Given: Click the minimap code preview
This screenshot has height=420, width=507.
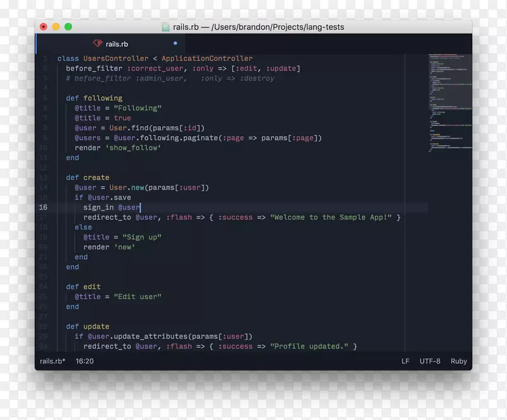Looking at the screenshot, I should [449, 101].
